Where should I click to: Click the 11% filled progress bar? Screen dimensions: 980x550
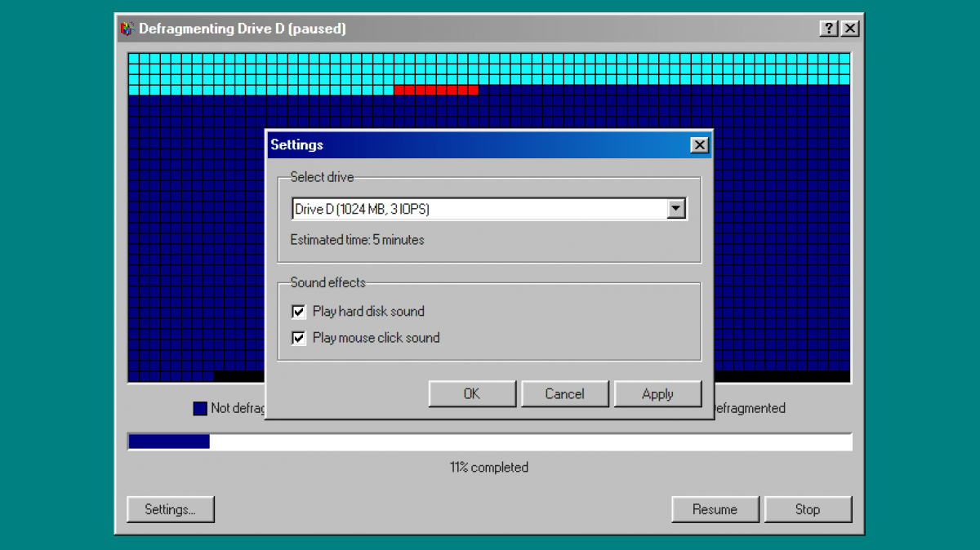pyautogui.click(x=490, y=441)
